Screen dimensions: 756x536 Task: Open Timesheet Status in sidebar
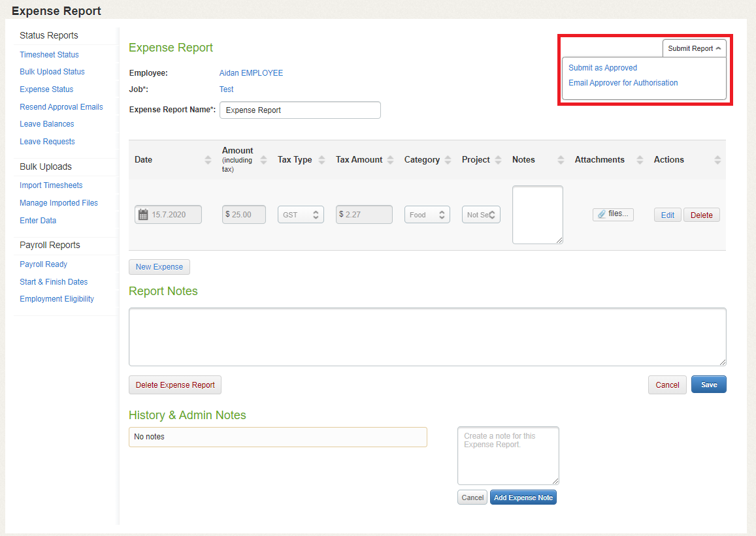tap(49, 55)
